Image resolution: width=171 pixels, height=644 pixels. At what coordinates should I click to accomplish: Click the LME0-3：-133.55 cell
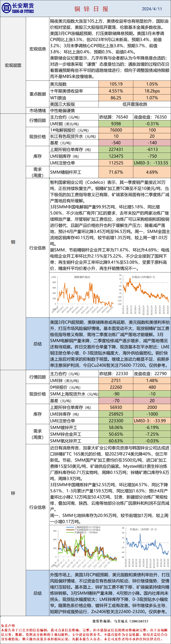152,163
